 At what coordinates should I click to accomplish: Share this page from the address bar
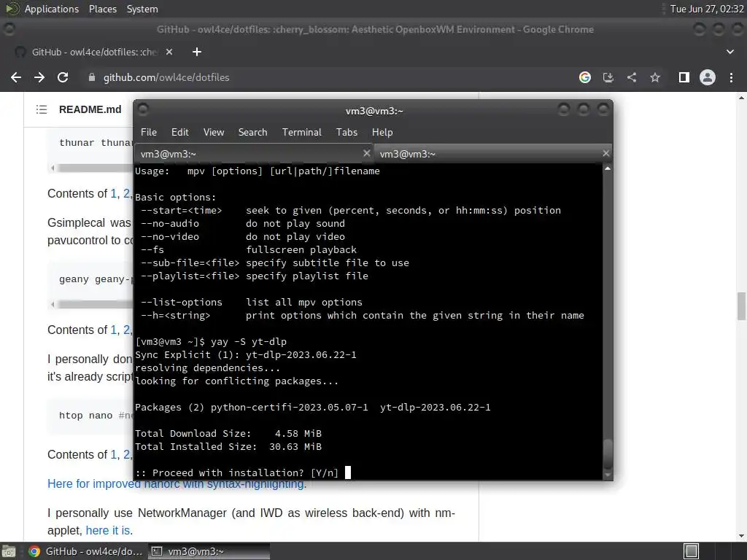(x=632, y=77)
